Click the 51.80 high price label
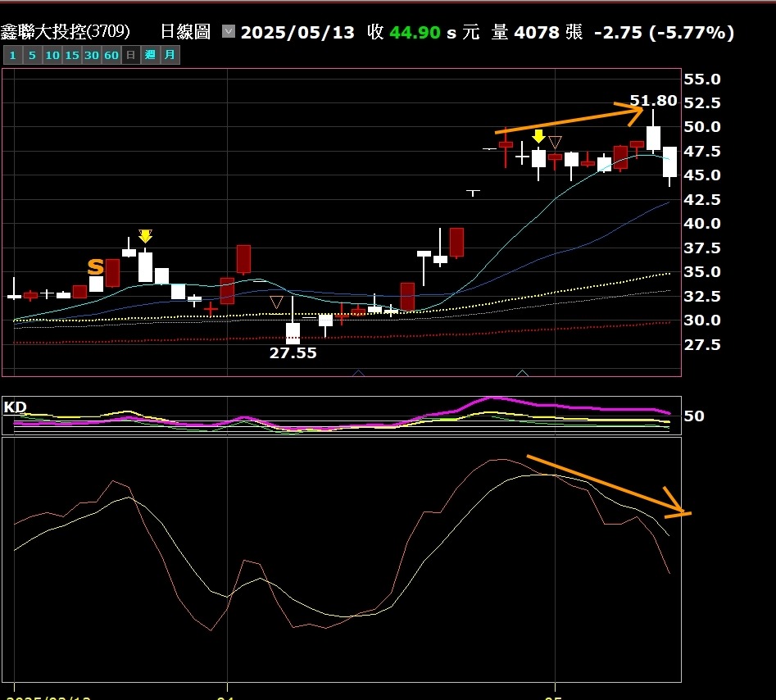The width and height of the screenshot is (776, 700). pos(653,101)
